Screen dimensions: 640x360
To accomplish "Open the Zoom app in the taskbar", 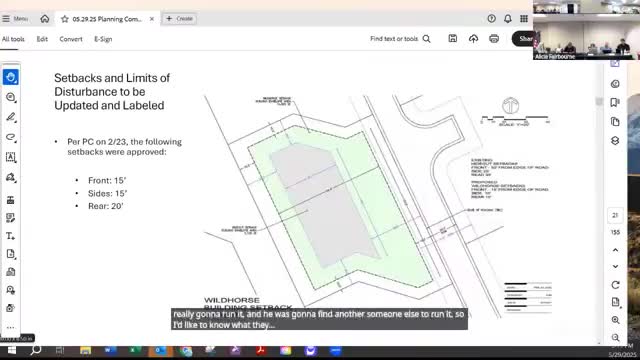I will (x=336, y=351).
